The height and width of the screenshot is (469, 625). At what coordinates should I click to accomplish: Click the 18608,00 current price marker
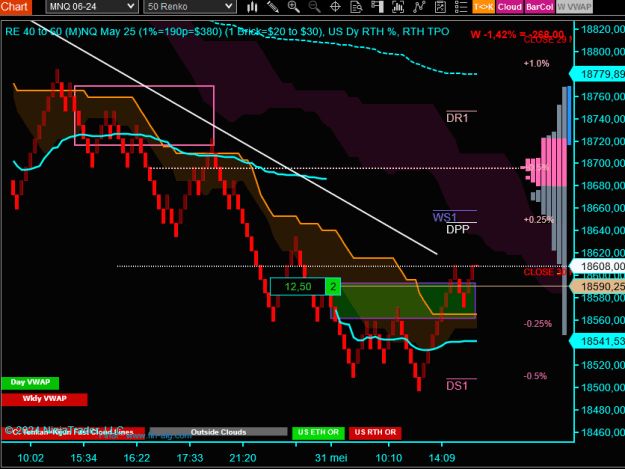598,266
